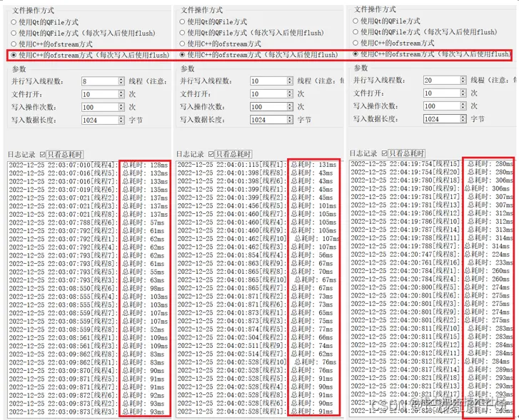Select 使用Qt的QFile方式 radio in the 20-thread panel

356,21
